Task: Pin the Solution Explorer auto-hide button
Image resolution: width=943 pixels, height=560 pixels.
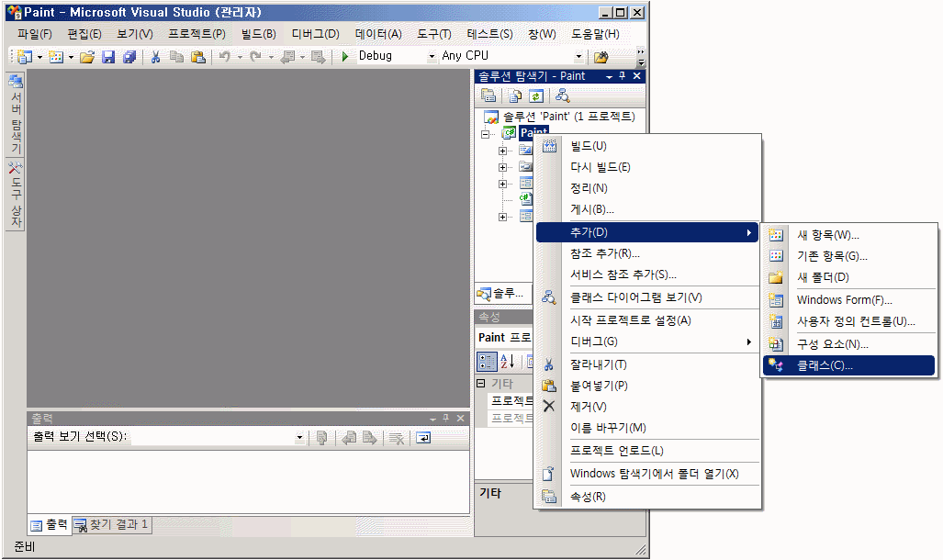Action: [x=623, y=76]
